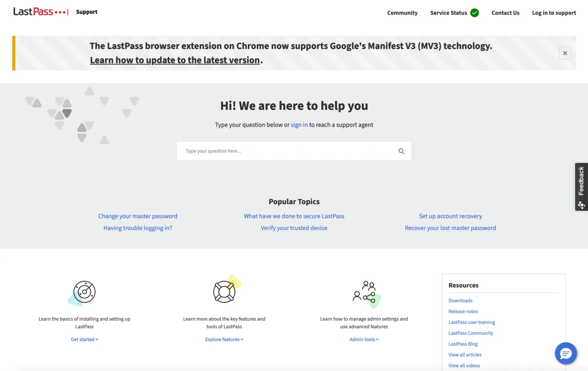Open the Feedback side tab
This screenshot has width=588, height=371.
tap(581, 187)
